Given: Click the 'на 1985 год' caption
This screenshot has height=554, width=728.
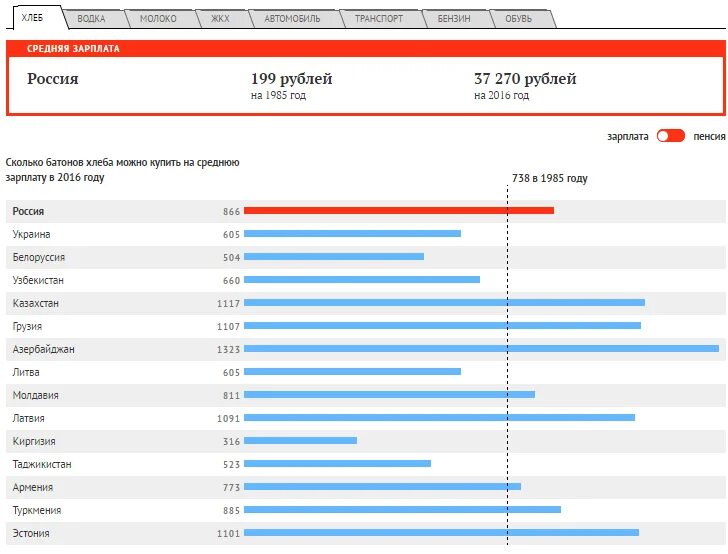Looking at the screenshot, I should 278,96.
